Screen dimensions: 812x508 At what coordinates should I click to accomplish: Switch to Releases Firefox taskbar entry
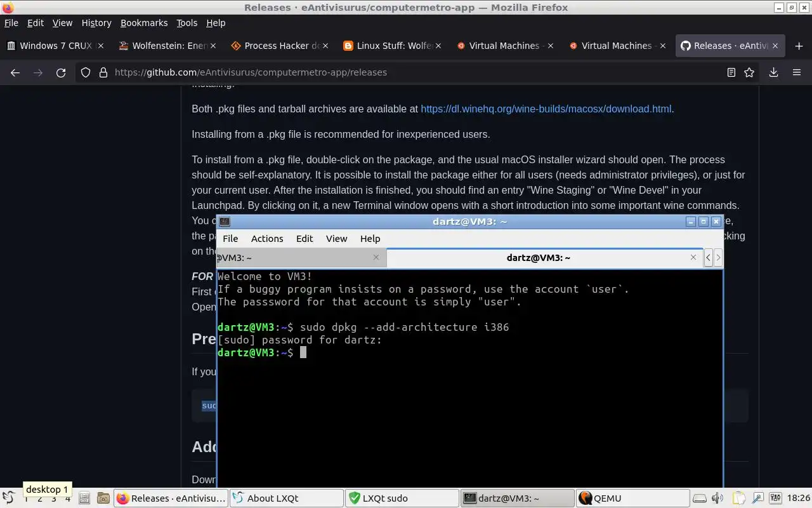(171, 498)
